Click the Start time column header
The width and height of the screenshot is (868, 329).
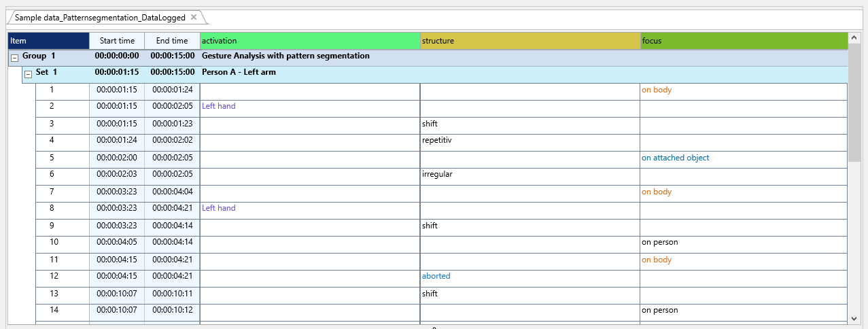(117, 41)
